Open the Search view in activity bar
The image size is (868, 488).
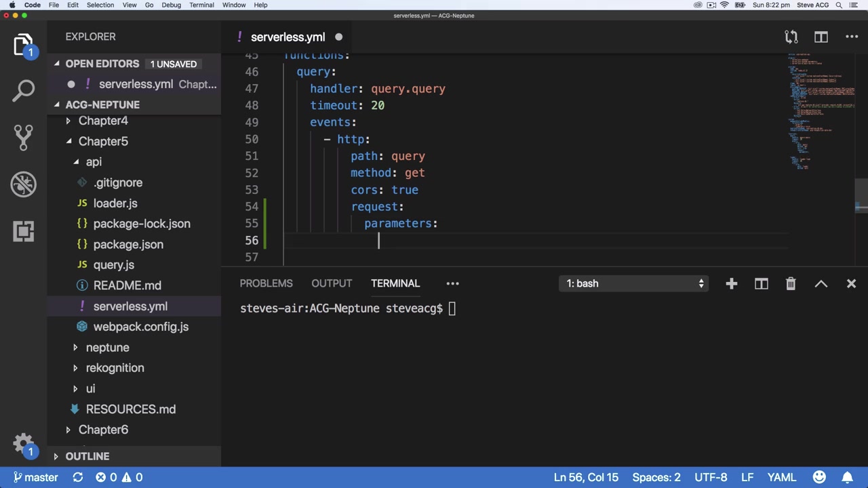pos(24,90)
